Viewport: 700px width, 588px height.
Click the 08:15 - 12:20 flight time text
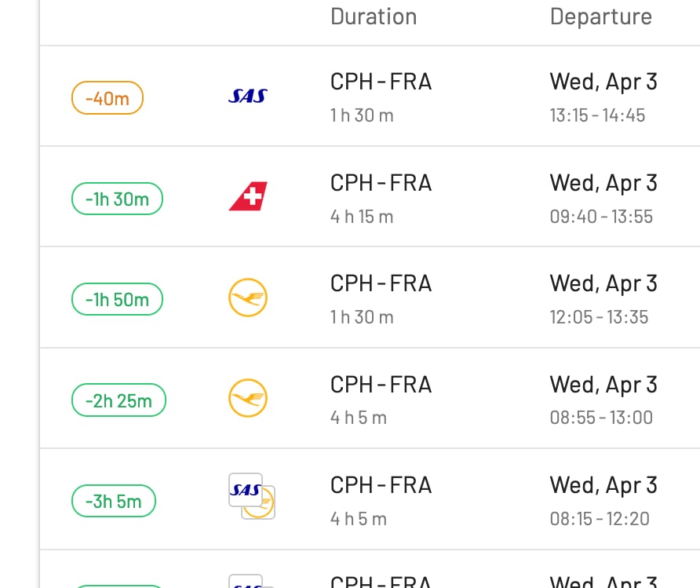click(600, 518)
